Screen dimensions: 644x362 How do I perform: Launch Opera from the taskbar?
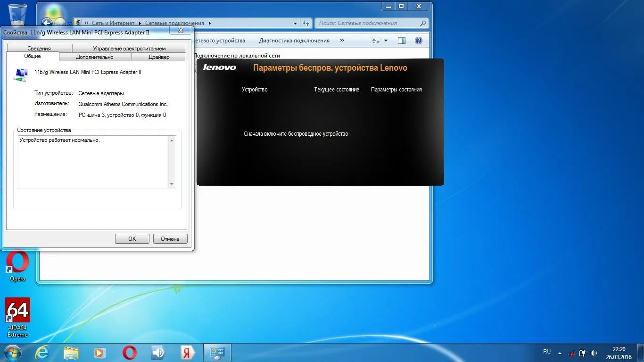point(129,353)
